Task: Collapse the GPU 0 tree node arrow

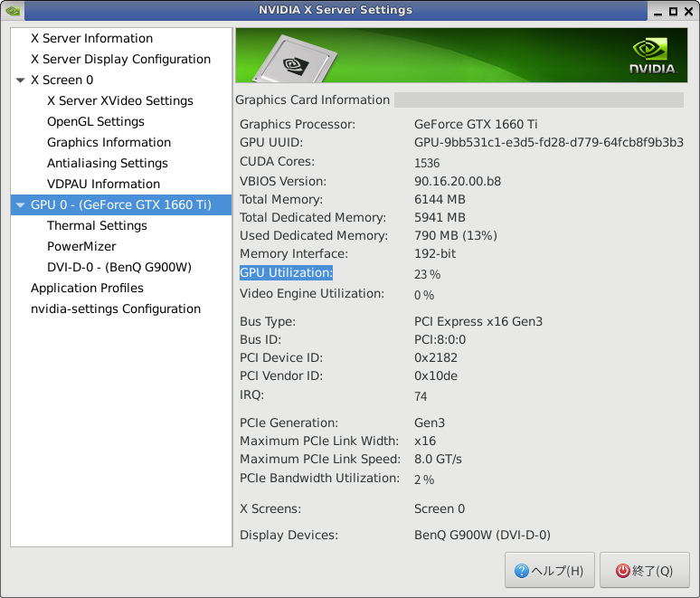Action: pyautogui.click(x=20, y=205)
